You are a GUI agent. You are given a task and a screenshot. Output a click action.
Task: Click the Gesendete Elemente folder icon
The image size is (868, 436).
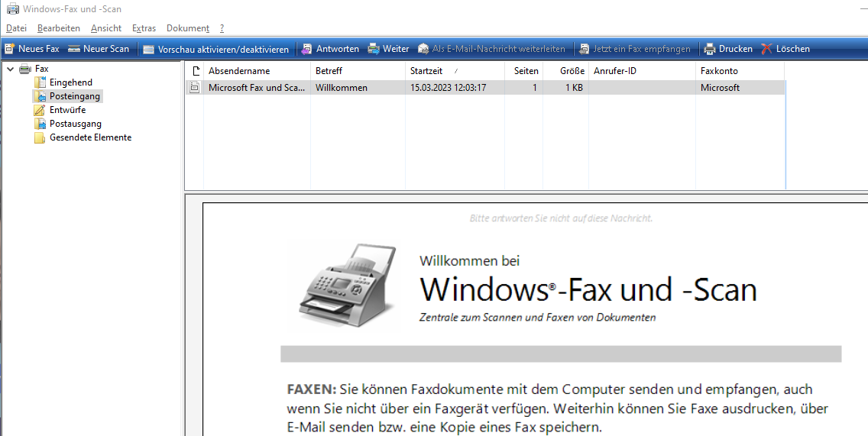point(40,137)
